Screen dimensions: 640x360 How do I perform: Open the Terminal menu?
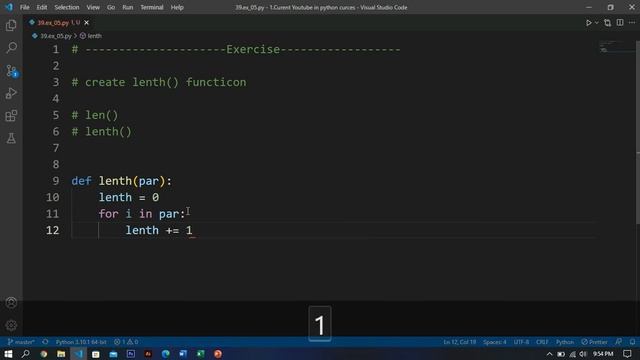point(152,7)
